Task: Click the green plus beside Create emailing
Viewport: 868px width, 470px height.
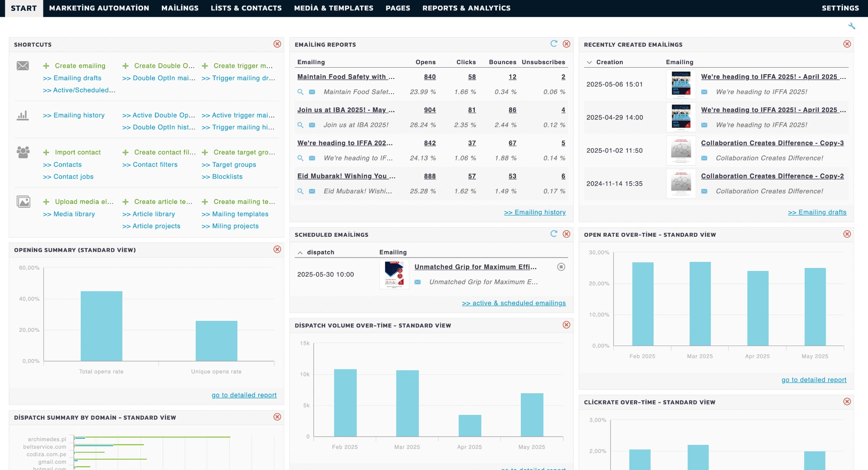Action: tap(46, 66)
